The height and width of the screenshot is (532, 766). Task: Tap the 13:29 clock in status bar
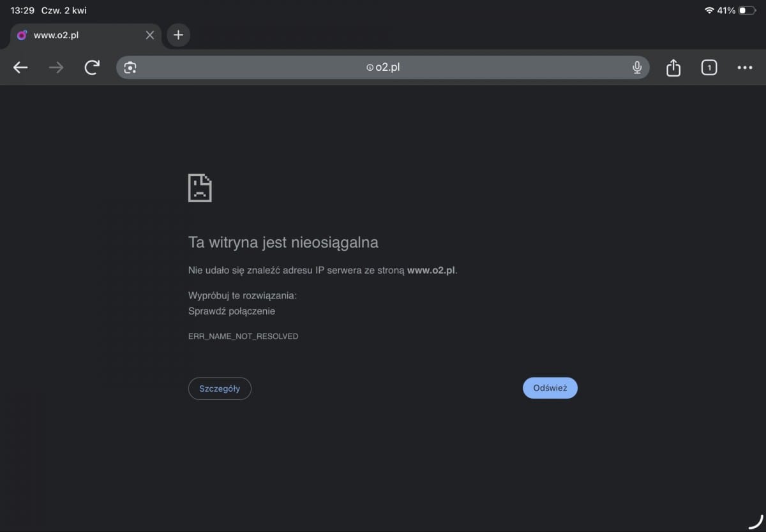coord(22,10)
